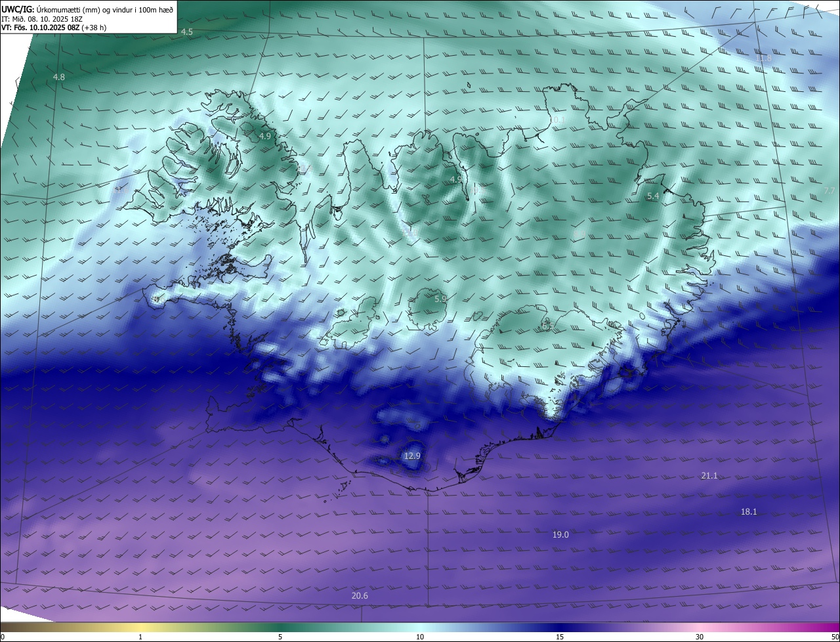Click the 20.6 value on the map
Screen dimensions: 840x642
[x=360, y=596]
